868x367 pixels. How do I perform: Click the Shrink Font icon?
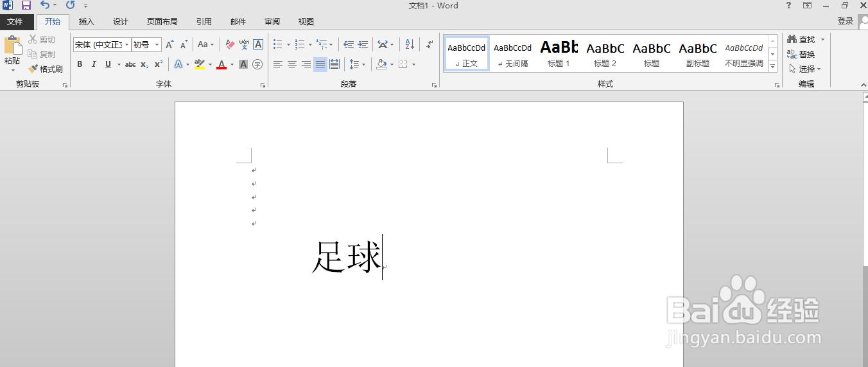pos(184,45)
